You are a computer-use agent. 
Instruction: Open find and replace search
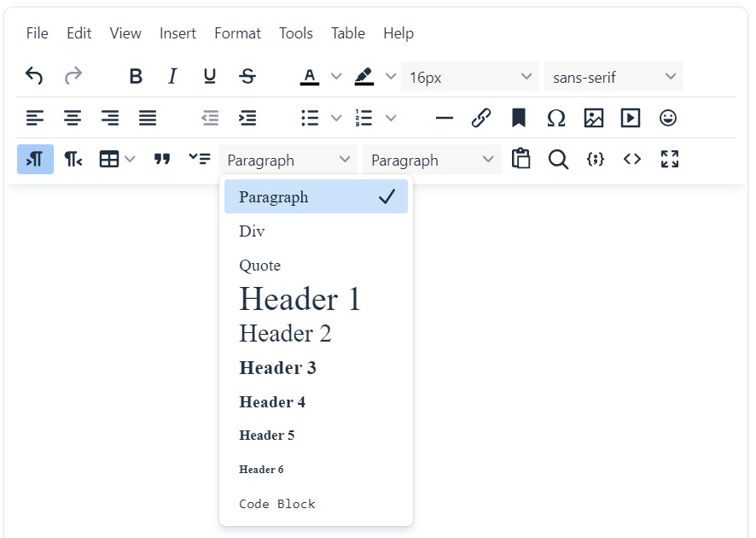coord(558,160)
